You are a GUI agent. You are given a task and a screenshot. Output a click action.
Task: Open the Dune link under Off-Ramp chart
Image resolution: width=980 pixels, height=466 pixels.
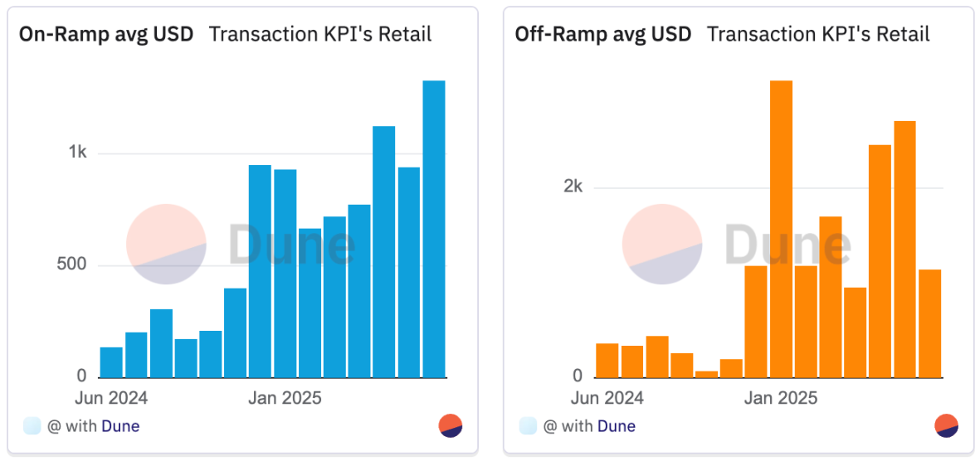click(617, 426)
